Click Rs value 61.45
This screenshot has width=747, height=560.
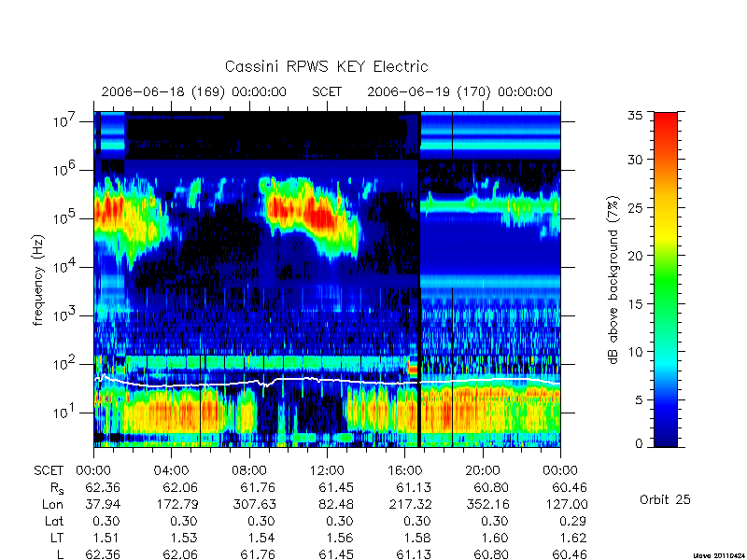pos(336,487)
